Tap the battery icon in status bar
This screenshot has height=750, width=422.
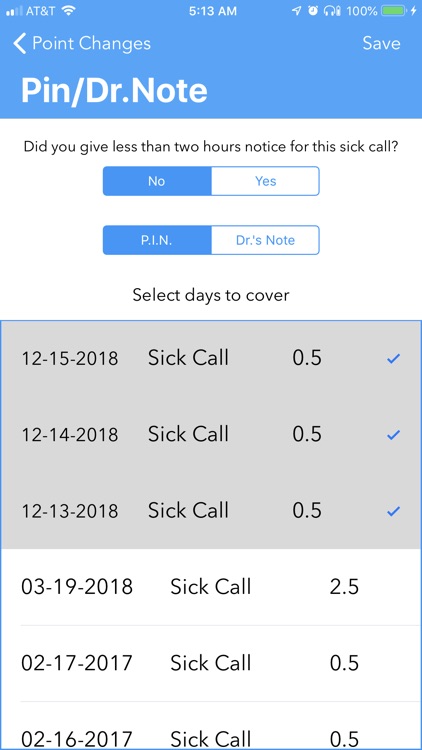tap(393, 11)
